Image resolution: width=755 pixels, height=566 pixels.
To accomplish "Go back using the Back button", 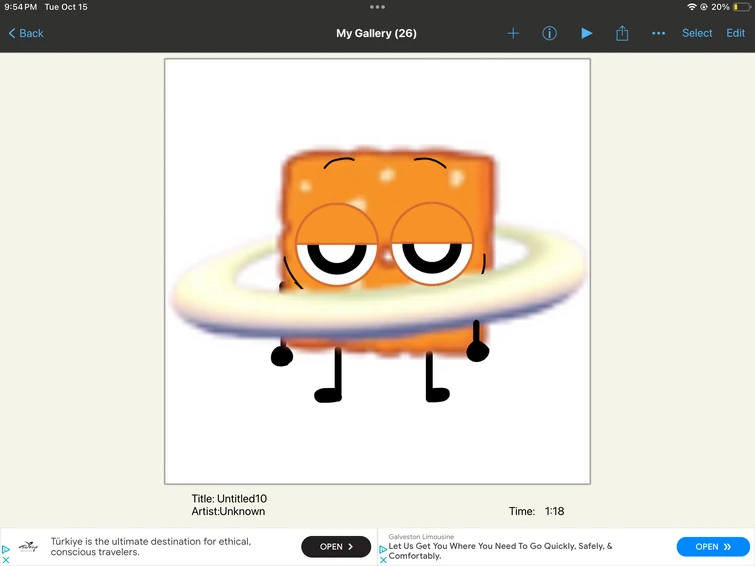I will [x=26, y=33].
